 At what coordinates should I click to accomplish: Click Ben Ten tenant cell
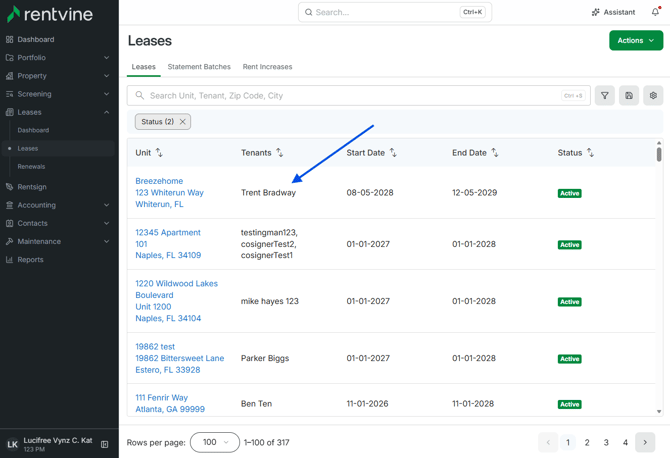256,404
